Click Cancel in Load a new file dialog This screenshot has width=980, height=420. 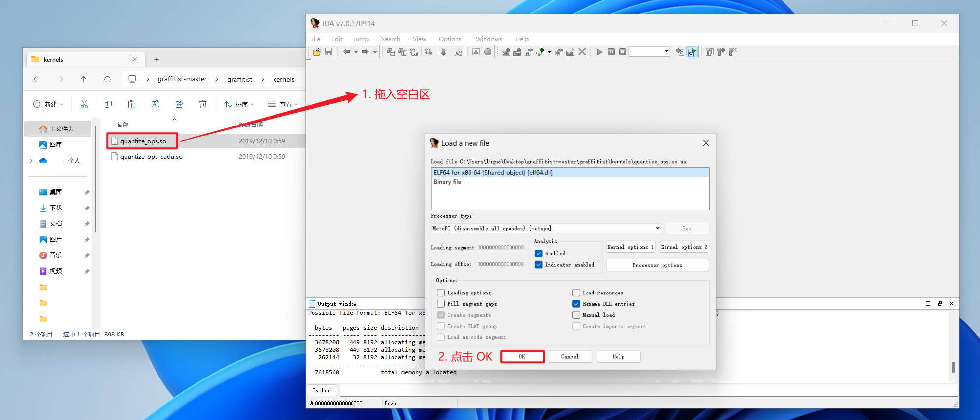(570, 357)
